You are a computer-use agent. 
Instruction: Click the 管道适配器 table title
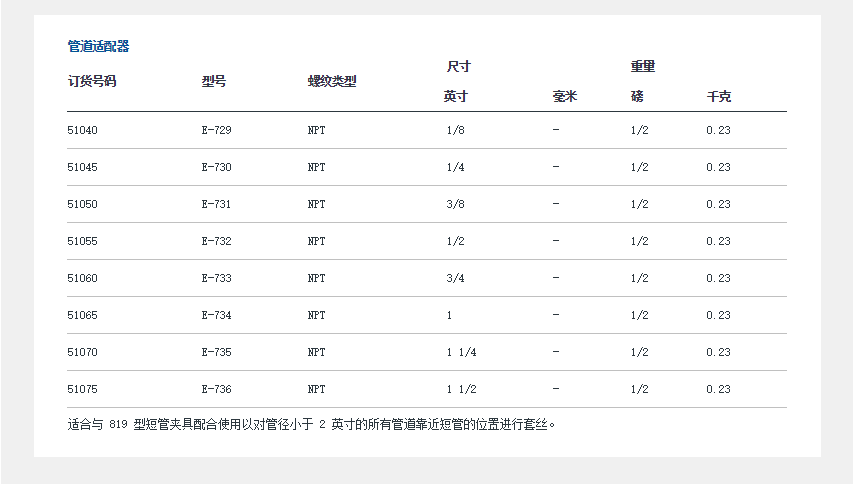(x=98, y=46)
